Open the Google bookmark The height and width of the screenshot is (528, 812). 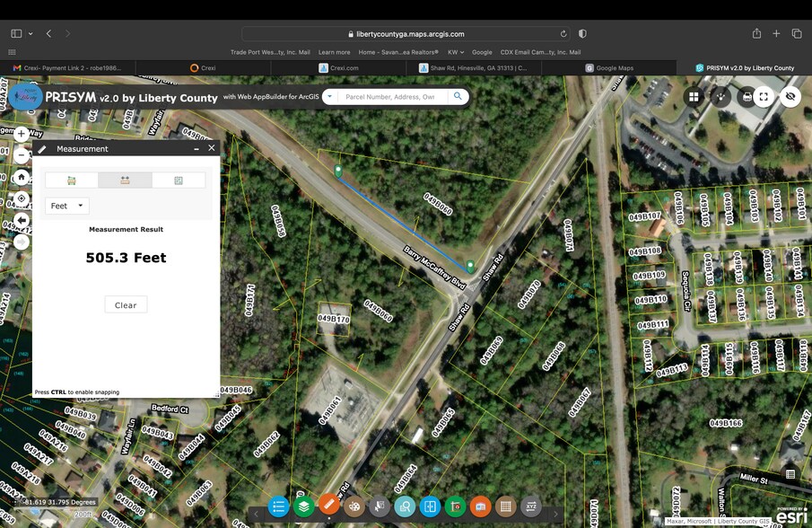point(482,52)
